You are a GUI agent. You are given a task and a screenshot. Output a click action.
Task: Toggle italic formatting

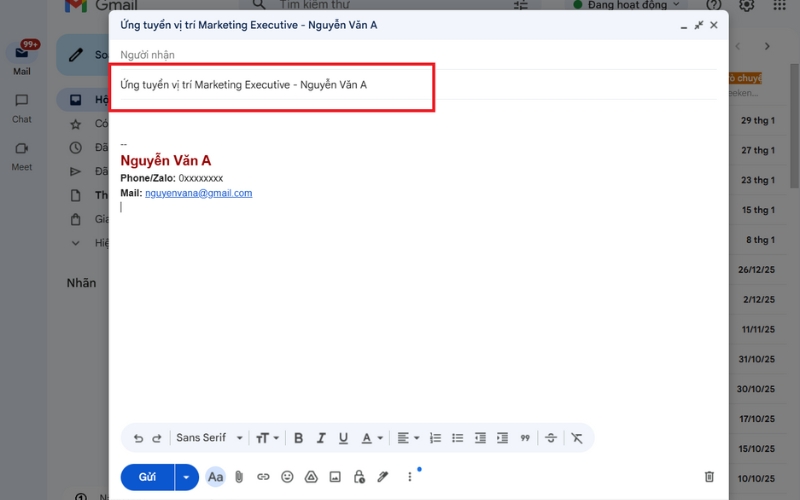321,438
